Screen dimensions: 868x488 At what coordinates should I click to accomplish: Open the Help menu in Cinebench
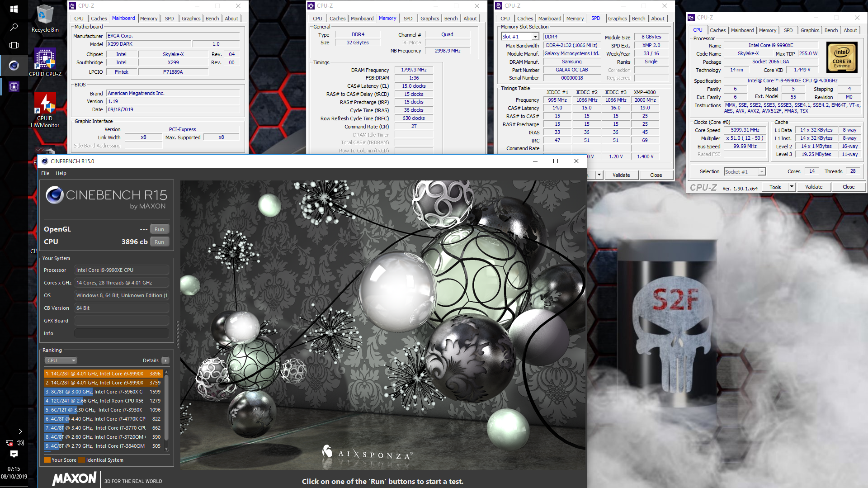coord(61,173)
